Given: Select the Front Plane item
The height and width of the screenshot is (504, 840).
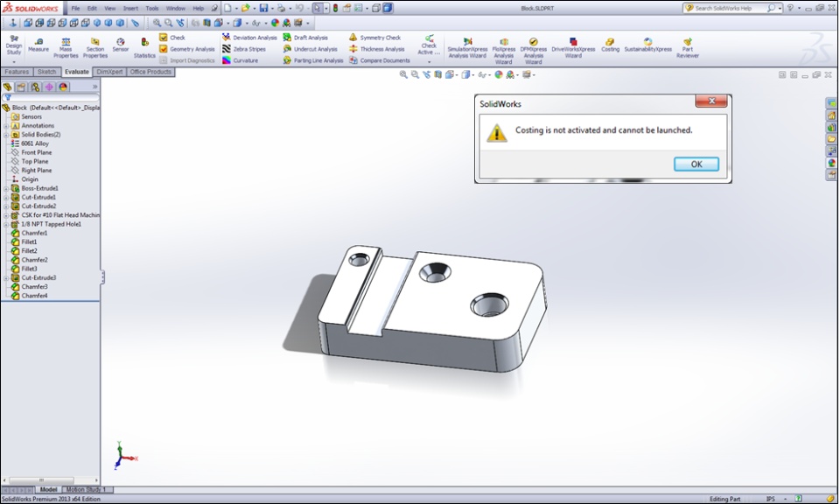Looking at the screenshot, I should tap(37, 152).
